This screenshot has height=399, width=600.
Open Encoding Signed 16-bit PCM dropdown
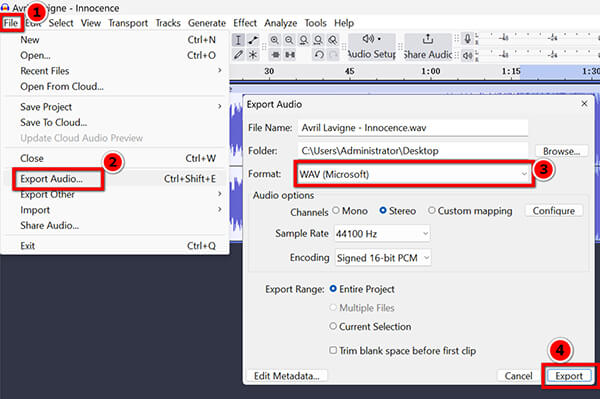pyautogui.click(x=383, y=258)
